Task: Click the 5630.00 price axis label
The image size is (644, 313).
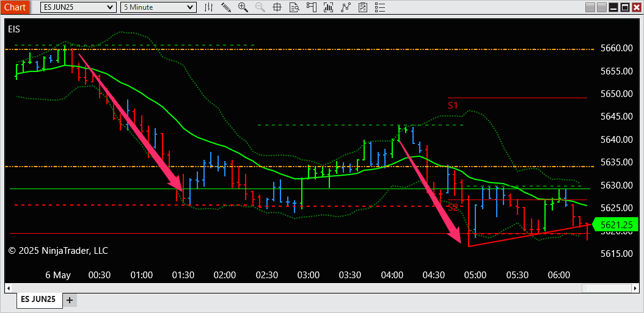Action: (x=616, y=185)
